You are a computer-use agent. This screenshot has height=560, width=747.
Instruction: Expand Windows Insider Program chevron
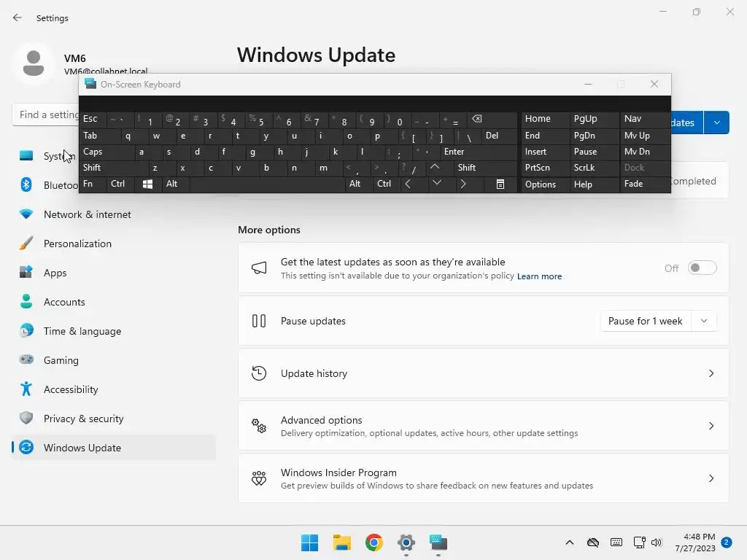coord(711,478)
